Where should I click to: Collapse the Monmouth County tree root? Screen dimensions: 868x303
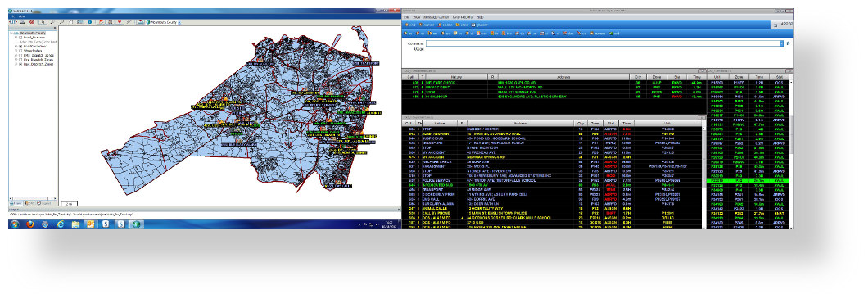click(11, 34)
